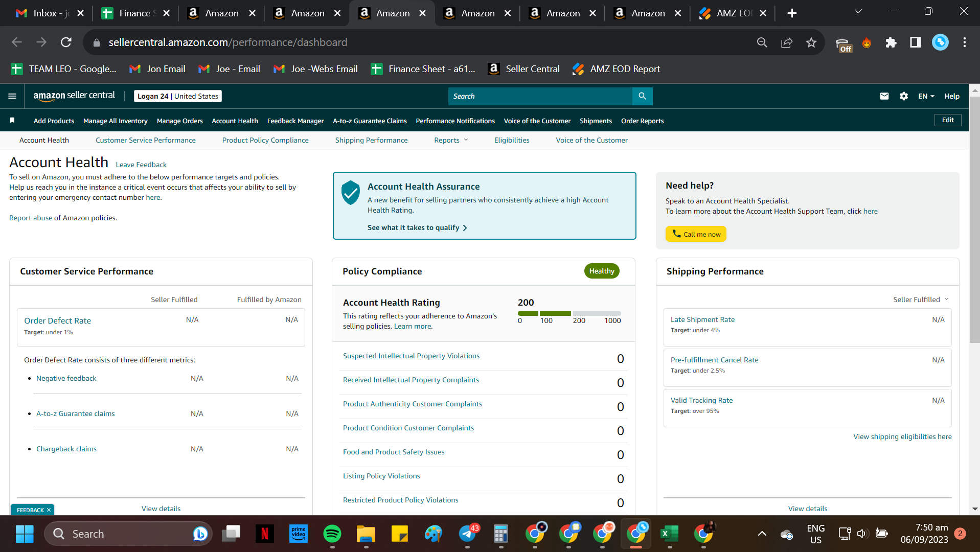Open the Seller Central bookmark in bookmarks bar
The height and width of the screenshot is (552, 980).
(524, 69)
